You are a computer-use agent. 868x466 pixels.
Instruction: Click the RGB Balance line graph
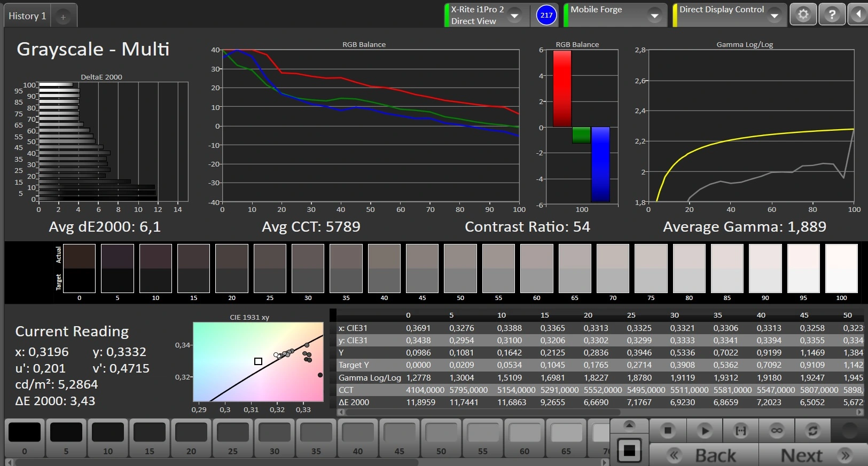click(x=371, y=126)
